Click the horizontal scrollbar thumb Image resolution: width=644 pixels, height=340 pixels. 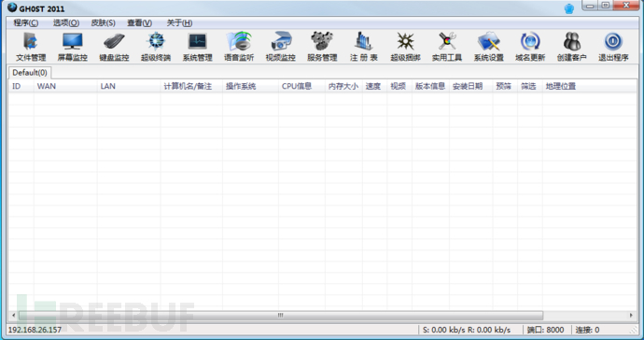coord(281,316)
